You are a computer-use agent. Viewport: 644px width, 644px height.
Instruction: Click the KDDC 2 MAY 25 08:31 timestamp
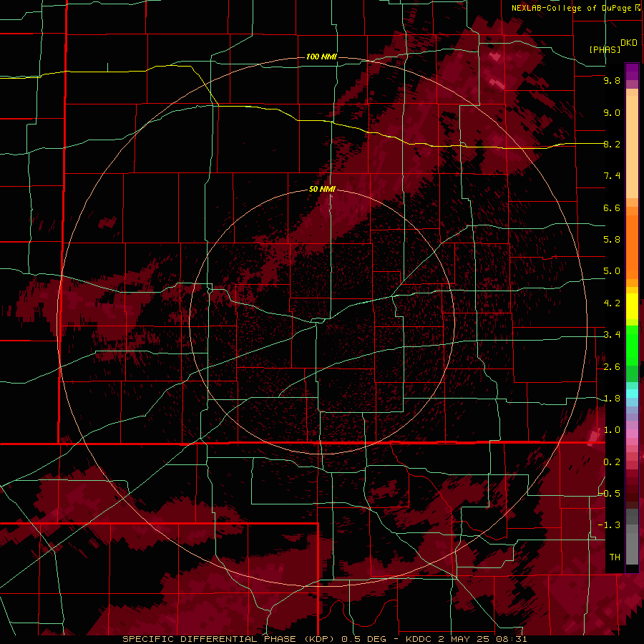(466, 639)
